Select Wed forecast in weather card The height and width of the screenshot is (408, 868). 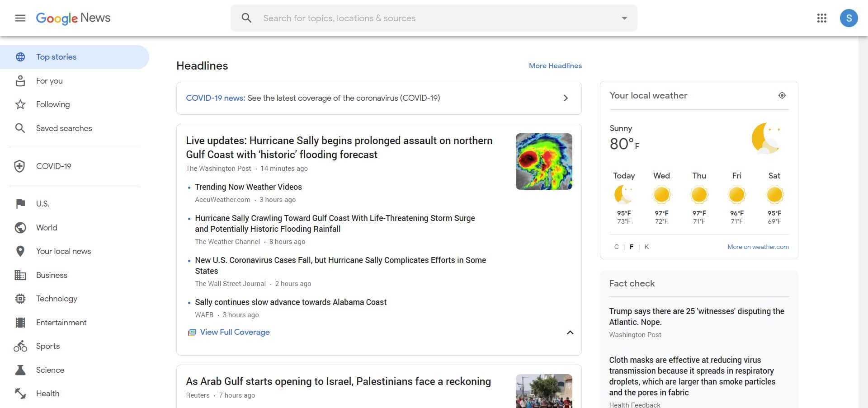click(x=661, y=198)
